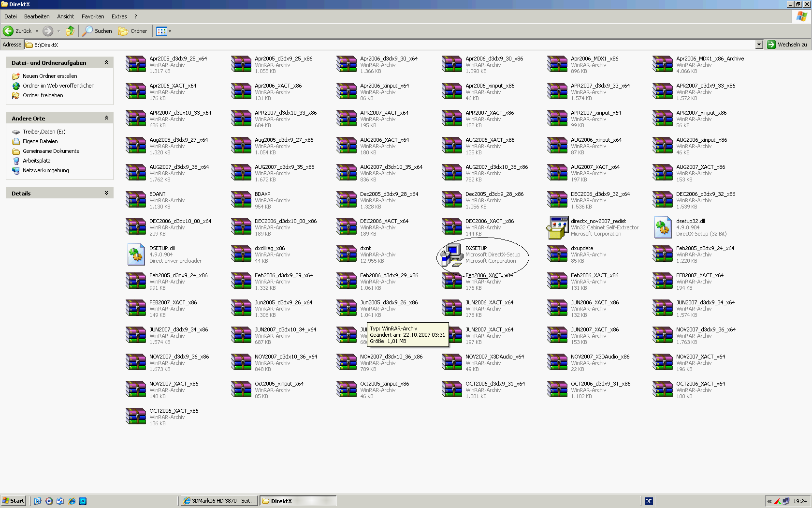The height and width of the screenshot is (508, 812).
Task: Select the dxnt archive icon
Action: 347,254
